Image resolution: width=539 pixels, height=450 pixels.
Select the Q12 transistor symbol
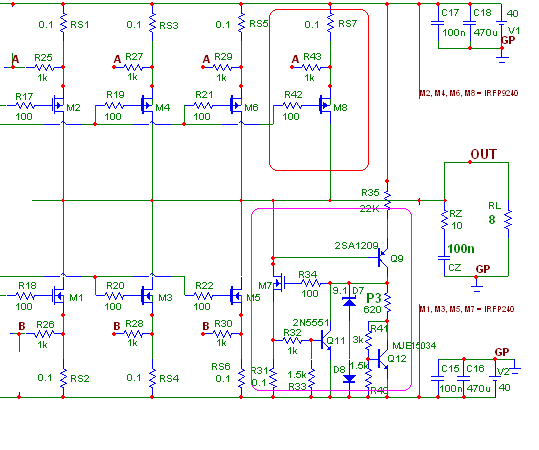coord(383,359)
